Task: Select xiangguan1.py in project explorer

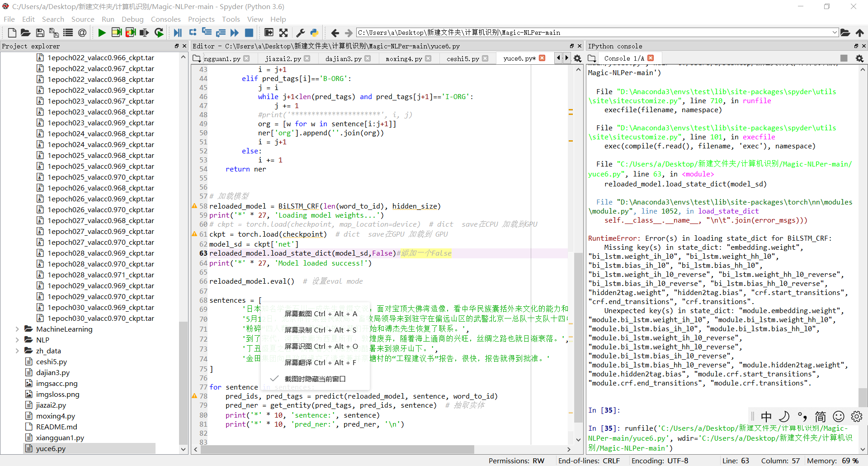Action: (60, 437)
